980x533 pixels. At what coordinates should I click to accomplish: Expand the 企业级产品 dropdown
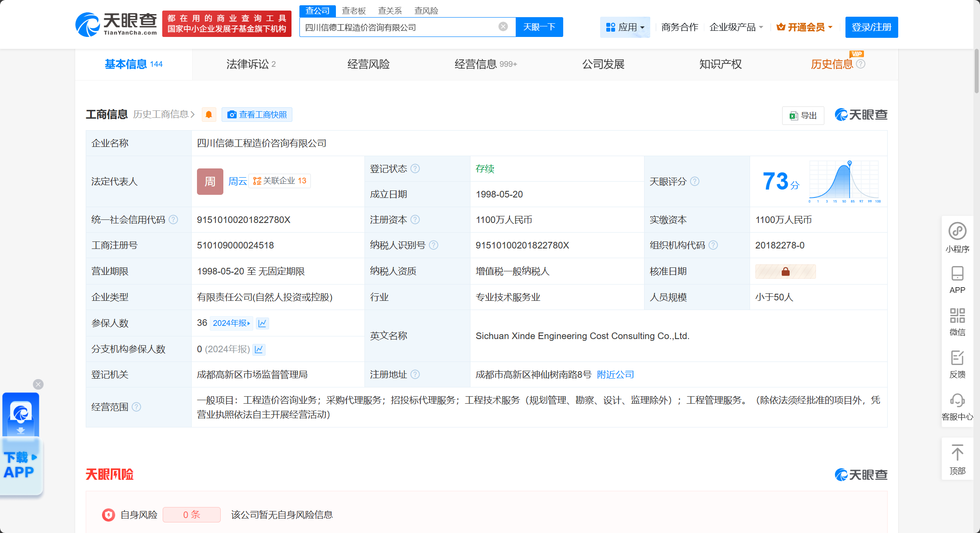pyautogui.click(x=736, y=27)
